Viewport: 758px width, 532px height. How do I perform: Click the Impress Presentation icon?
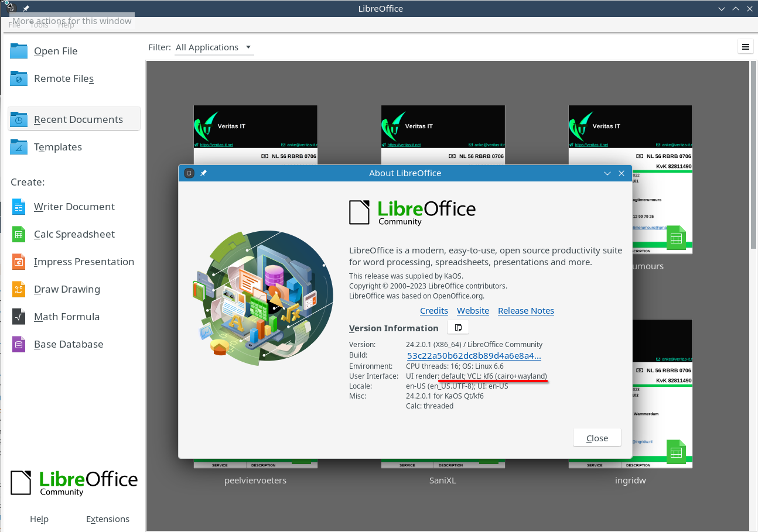point(19,262)
